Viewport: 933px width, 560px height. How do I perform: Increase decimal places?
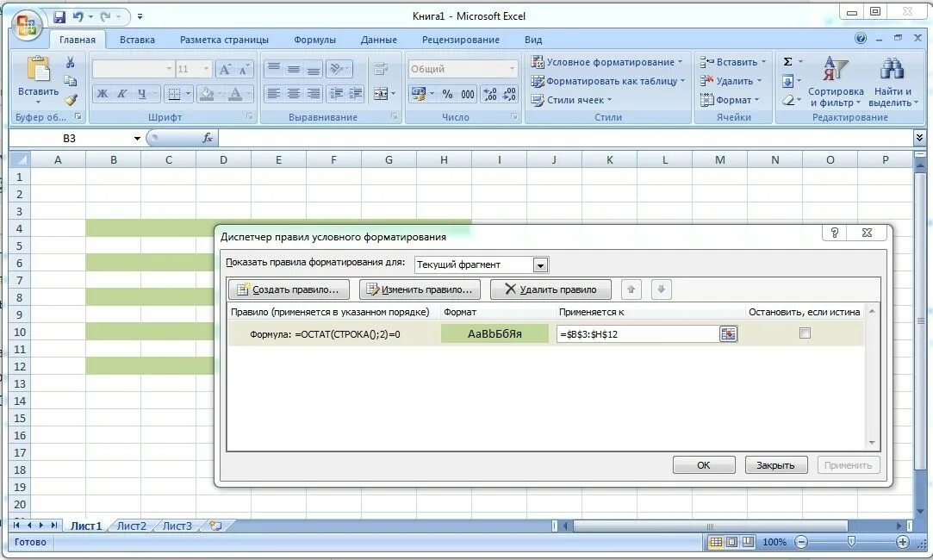(x=489, y=94)
